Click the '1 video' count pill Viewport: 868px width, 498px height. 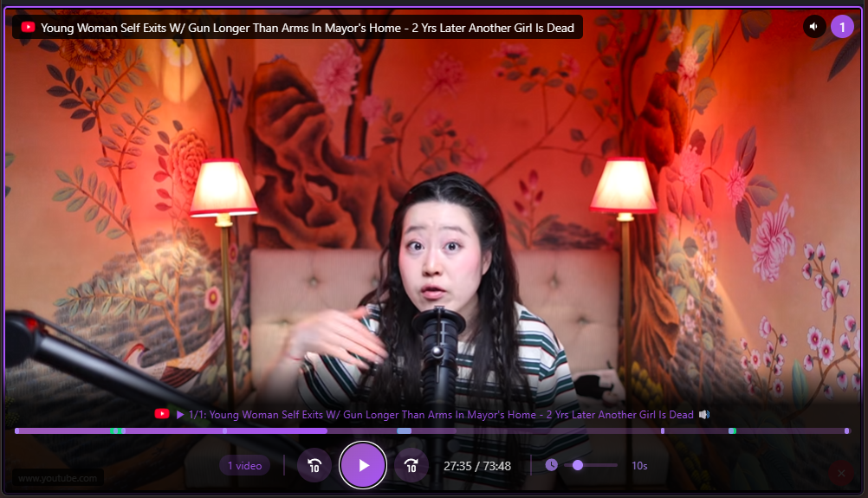244,465
